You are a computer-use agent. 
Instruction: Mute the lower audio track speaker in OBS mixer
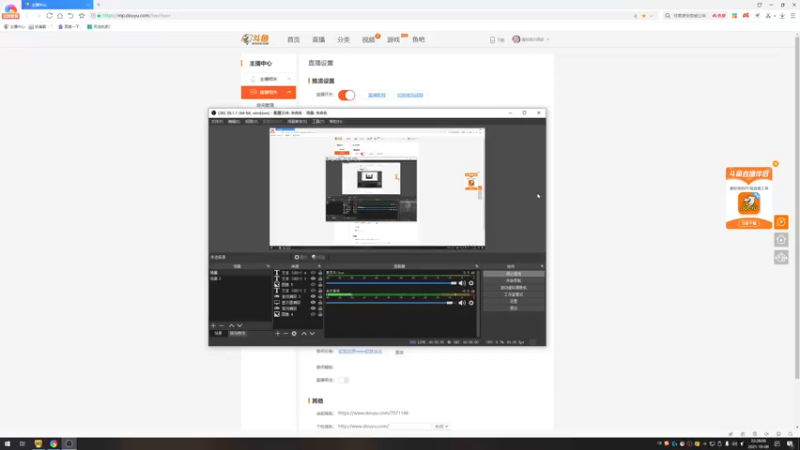[462, 303]
